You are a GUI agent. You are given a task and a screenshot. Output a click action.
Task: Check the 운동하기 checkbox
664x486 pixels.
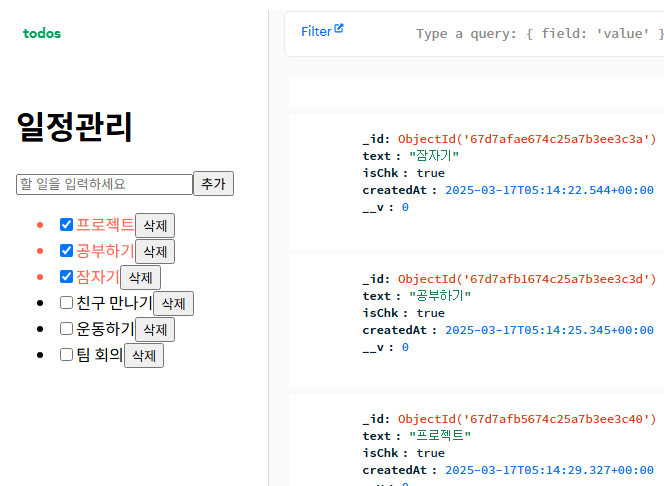tap(66, 329)
